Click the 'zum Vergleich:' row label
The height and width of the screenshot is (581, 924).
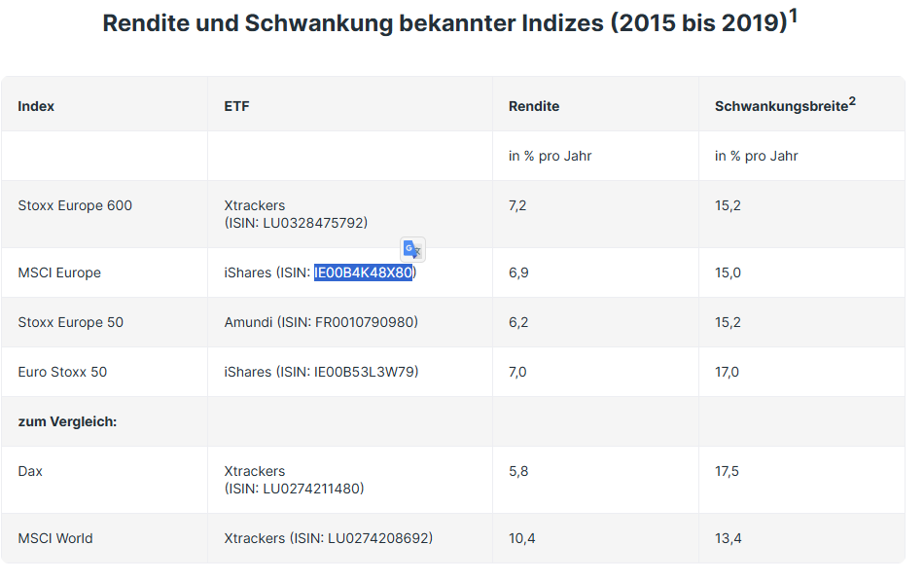click(67, 421)
